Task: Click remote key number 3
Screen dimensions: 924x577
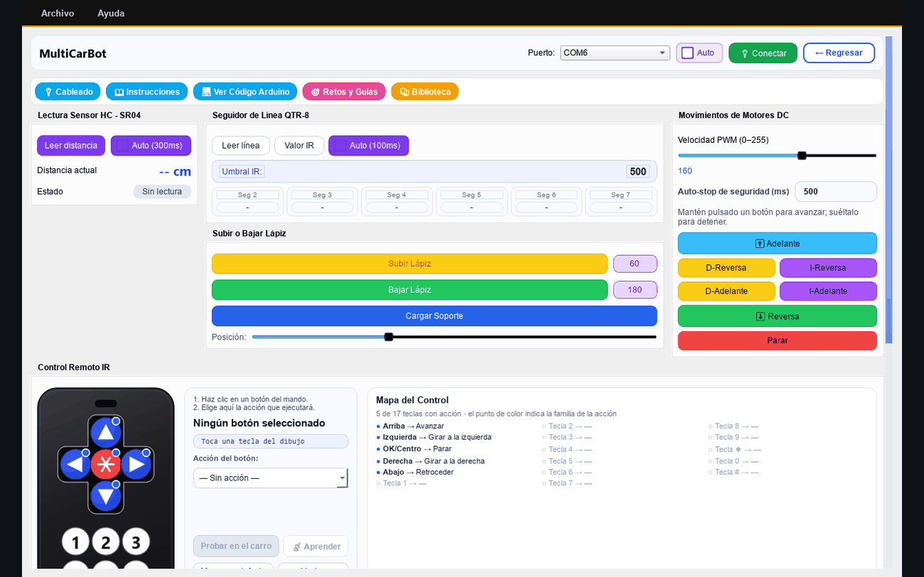Action: 136,542
